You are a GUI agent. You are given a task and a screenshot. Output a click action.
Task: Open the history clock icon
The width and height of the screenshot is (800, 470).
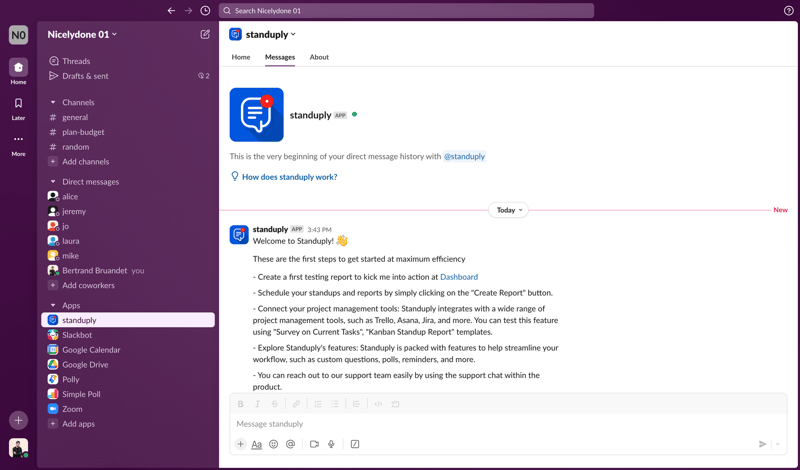(205, 11)
